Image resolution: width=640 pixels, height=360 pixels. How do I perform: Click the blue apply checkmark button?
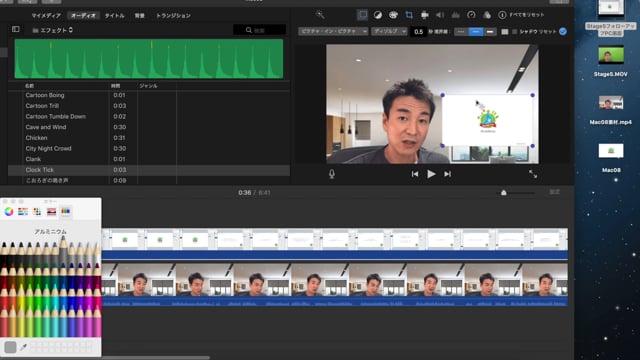(563, 31)
